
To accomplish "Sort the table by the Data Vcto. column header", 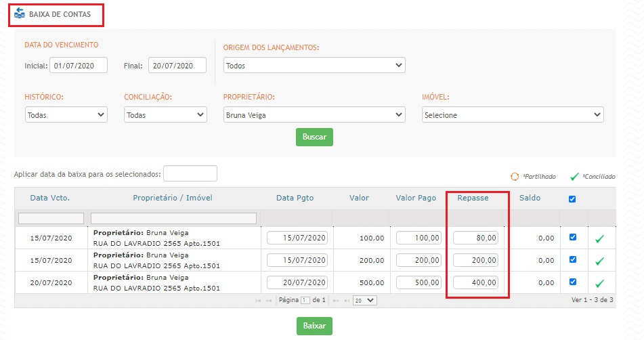I will (x=50, y=198).
